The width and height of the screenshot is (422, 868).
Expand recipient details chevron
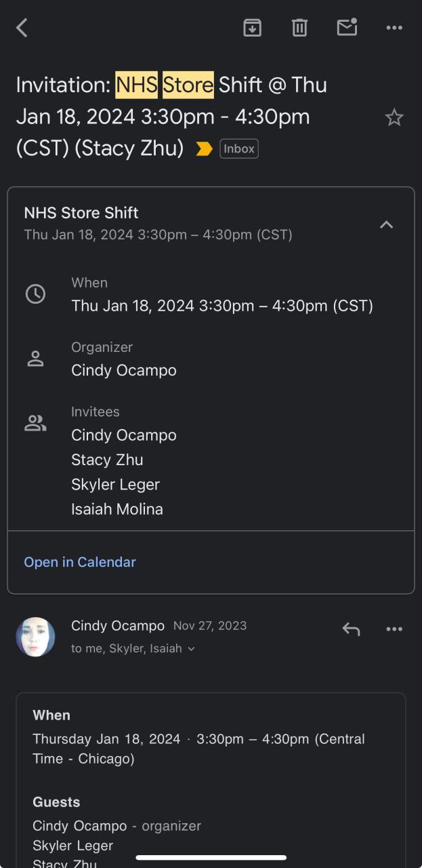click(191, 649)
